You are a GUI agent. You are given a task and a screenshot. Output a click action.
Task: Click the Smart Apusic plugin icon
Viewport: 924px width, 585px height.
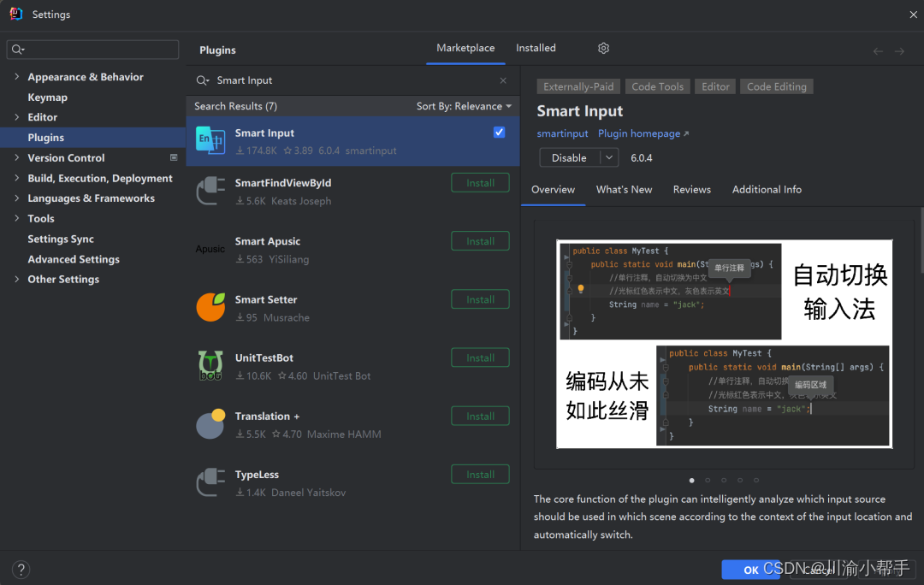click(210, 248)
